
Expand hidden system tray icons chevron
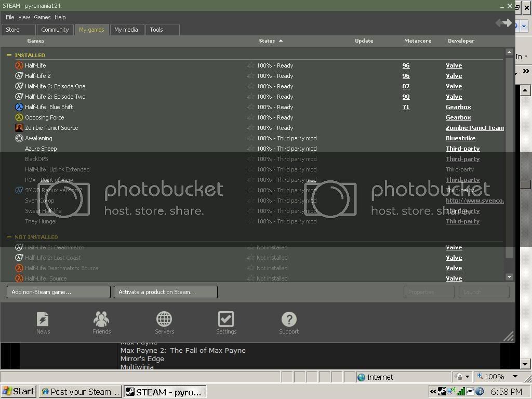tap(433, 392)
